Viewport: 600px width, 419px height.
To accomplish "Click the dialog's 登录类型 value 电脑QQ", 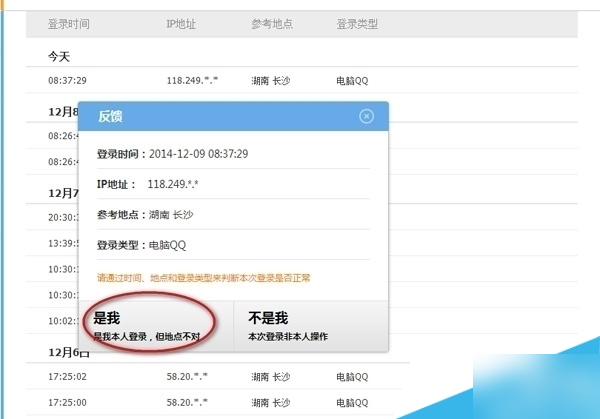I will tap(167, 245).
